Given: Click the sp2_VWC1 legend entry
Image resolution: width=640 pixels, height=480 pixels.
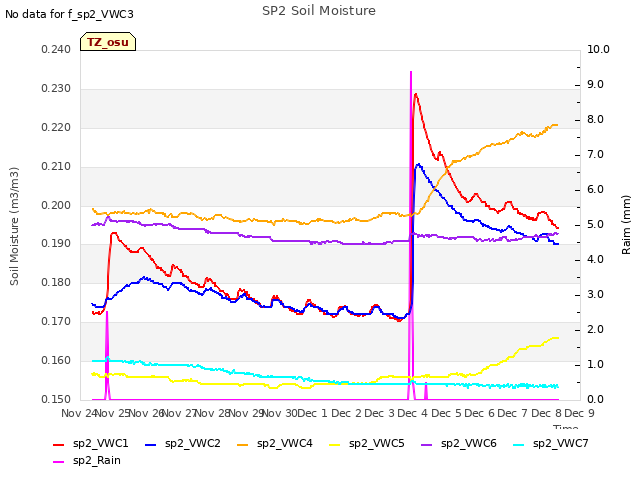Looking at the screenshot, I should coord(91,444).
